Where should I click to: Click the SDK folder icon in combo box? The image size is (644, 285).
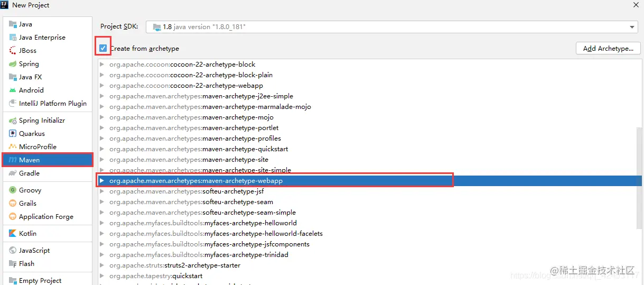(156, 27)
